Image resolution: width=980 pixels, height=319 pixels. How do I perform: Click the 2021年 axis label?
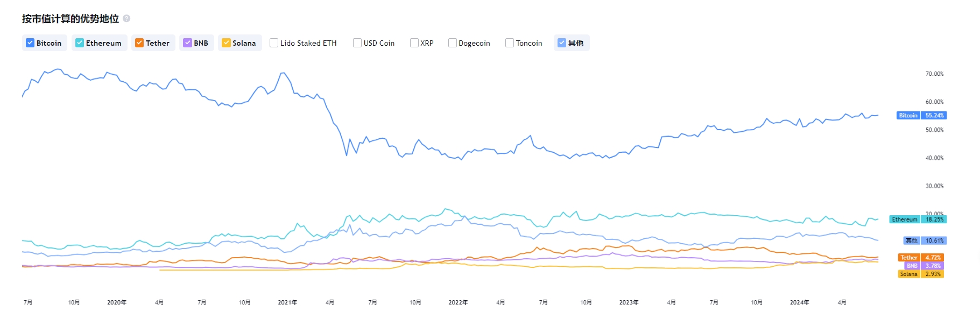287,302
